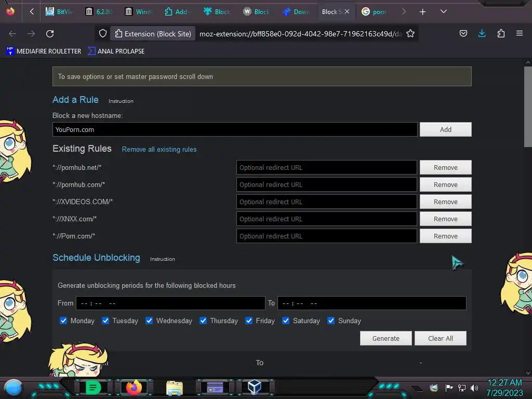Open VirtualBox from the taskbar

point(254,387)
